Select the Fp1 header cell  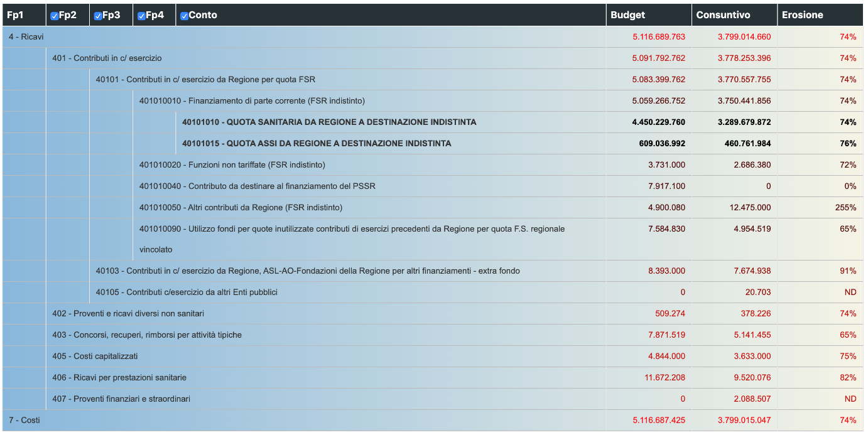[24, 15]
